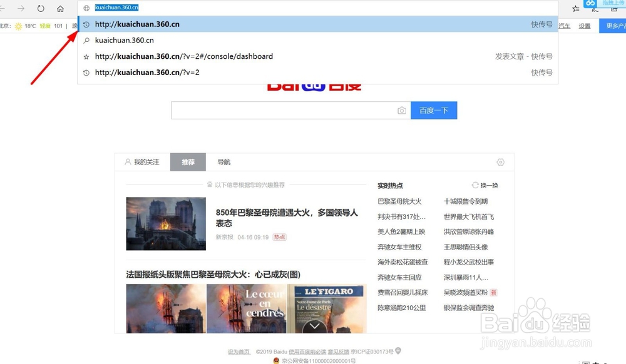Click the 使用百度前必读 footer link
The width and height of the screenshot is (626, 364).
pos(307,351)
